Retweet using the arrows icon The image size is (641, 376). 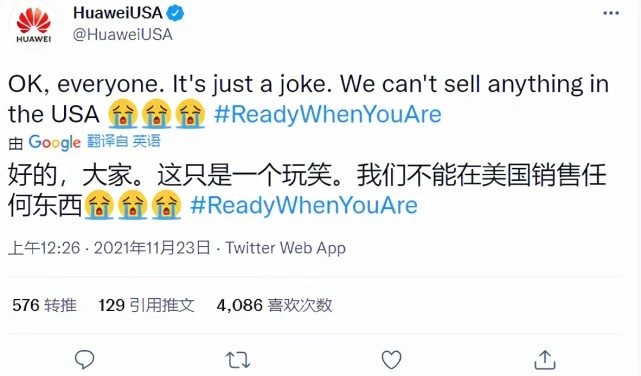238,360
